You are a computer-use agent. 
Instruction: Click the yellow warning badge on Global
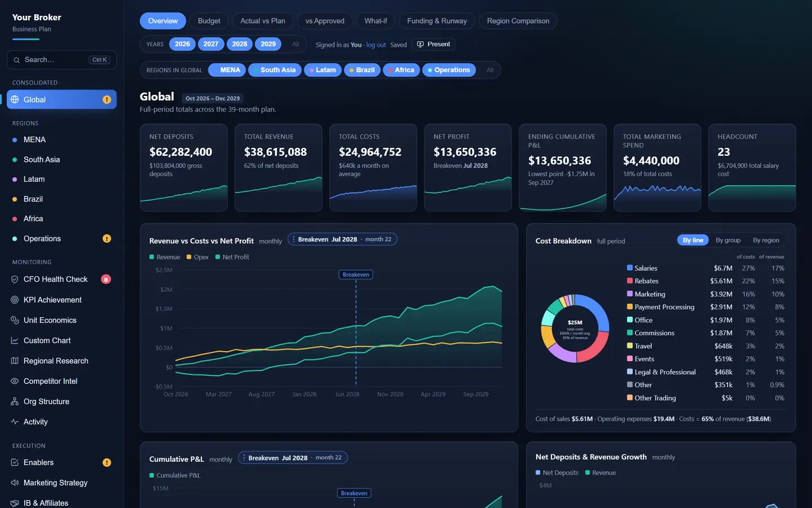click(107, 99)
